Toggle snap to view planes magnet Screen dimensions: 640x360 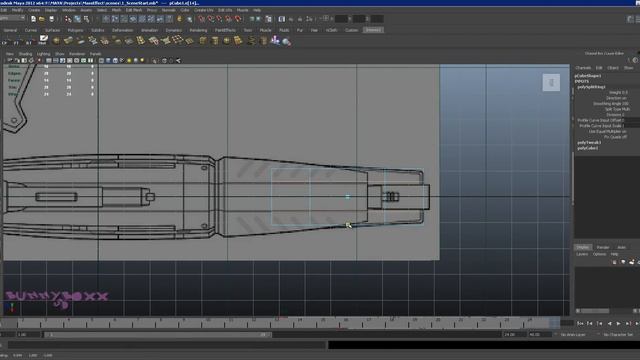(229, 19)
